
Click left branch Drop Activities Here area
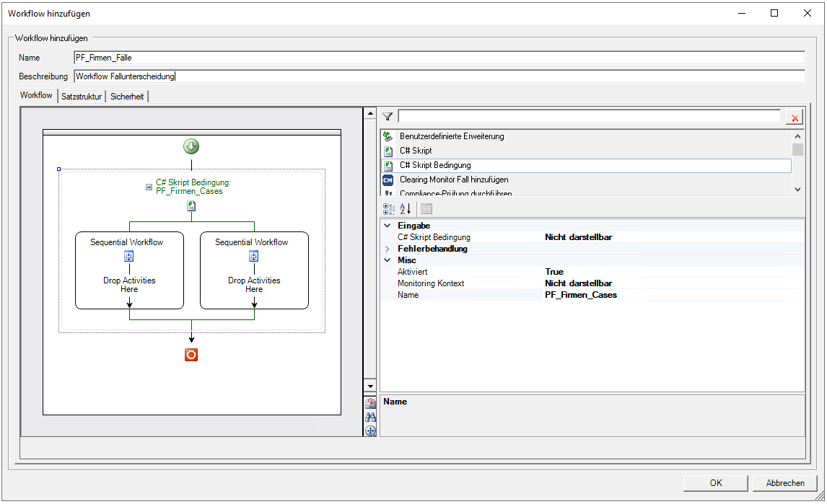(129, 285)
